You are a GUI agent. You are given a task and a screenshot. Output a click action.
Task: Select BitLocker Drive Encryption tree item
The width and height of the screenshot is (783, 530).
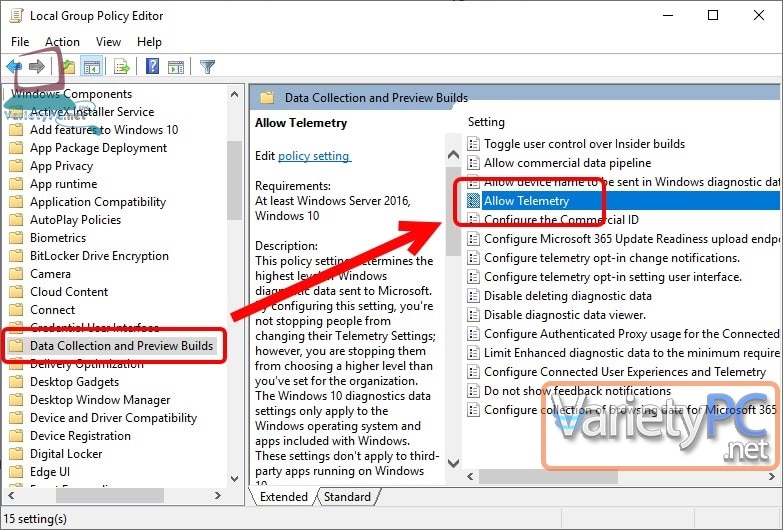click(99, 256)
